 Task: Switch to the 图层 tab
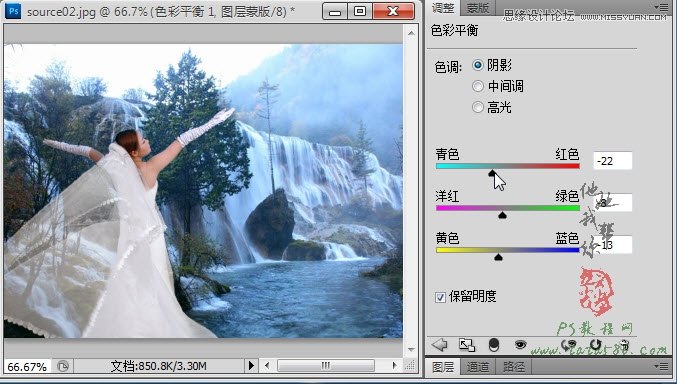click(443, 367)
